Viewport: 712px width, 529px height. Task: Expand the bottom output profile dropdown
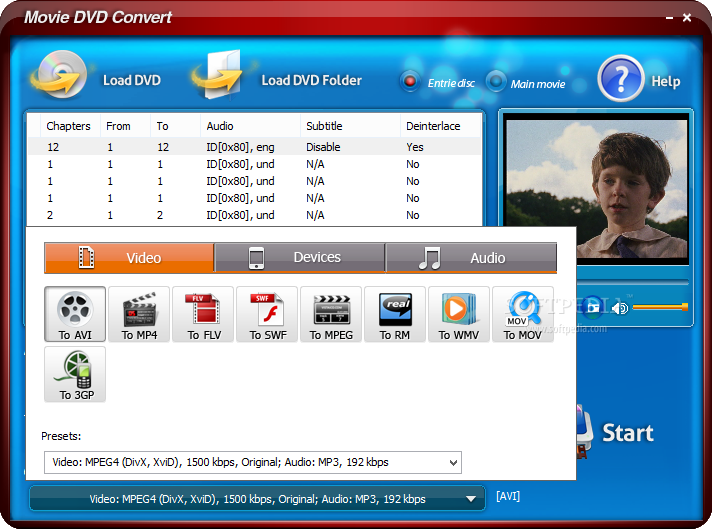[257, 499]
